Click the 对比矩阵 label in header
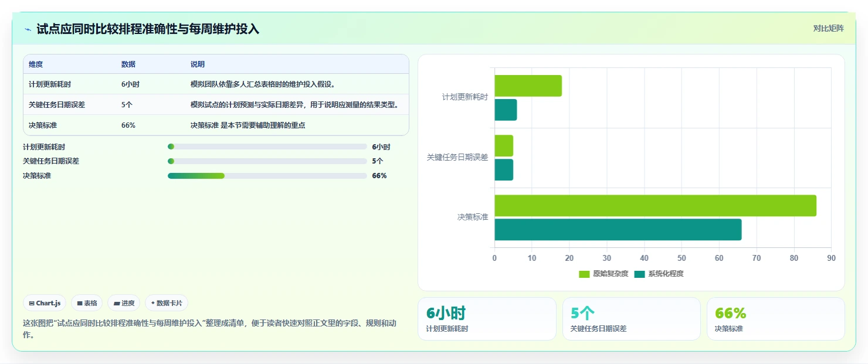Viewport: 868px width, 364px height. 829,29
